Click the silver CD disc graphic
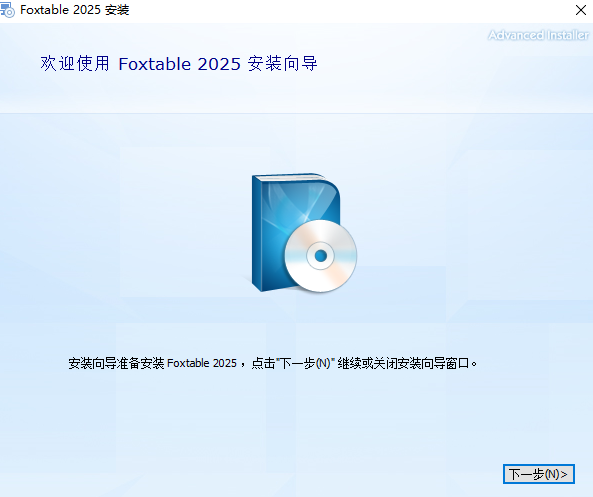Image resolution: width=593 pixels, height=497 pixels. click(321, 256)
